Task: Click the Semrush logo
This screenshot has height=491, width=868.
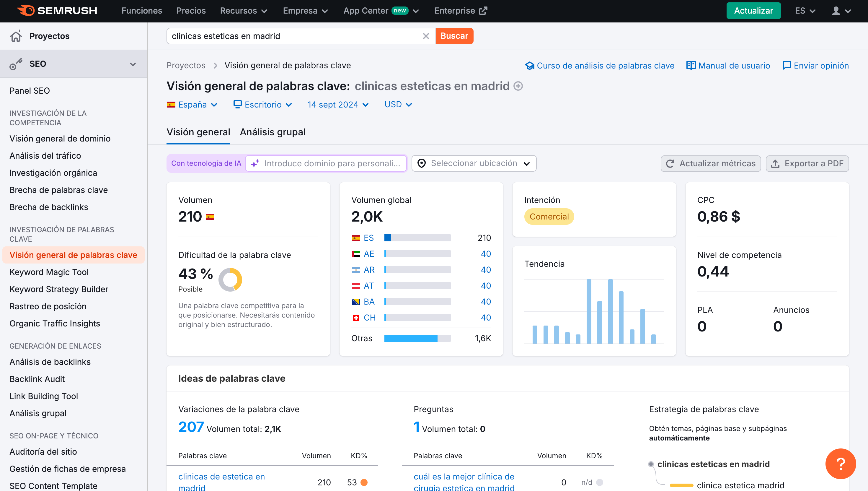Action: (x=57, y=11)
